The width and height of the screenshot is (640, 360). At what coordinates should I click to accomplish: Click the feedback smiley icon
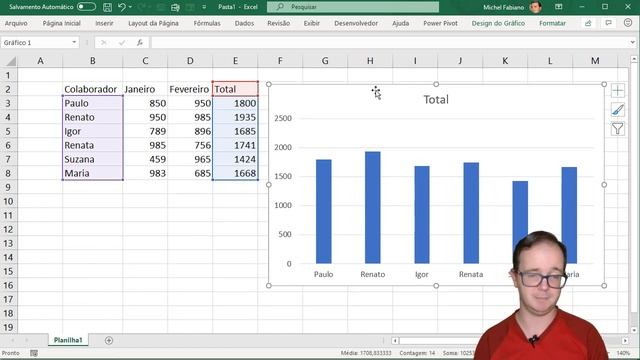(628, 23)
